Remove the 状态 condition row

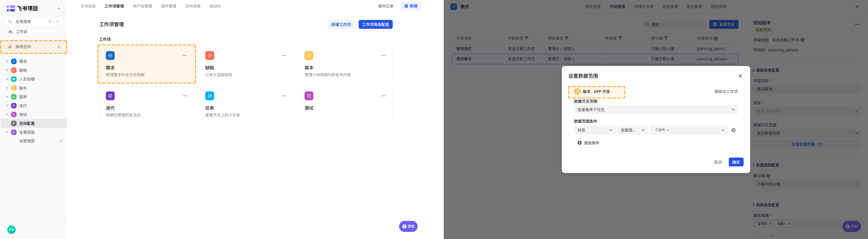(734, 130)
